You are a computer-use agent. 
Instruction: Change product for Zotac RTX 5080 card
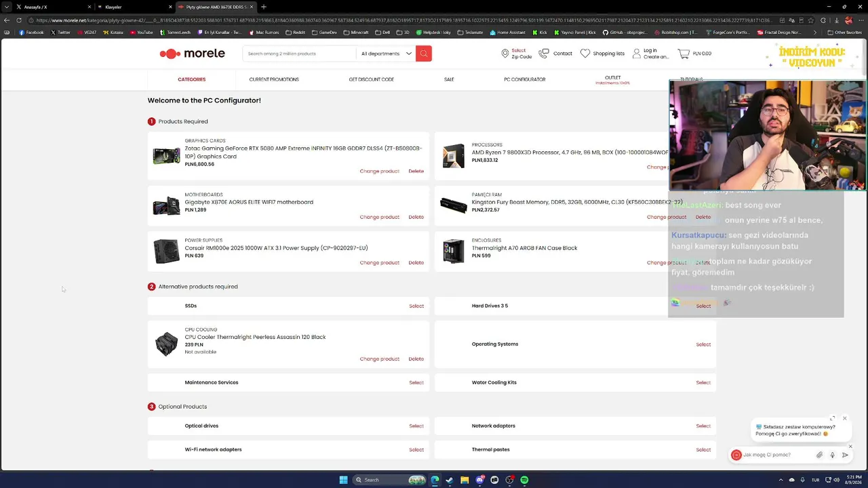pos(380,171)
